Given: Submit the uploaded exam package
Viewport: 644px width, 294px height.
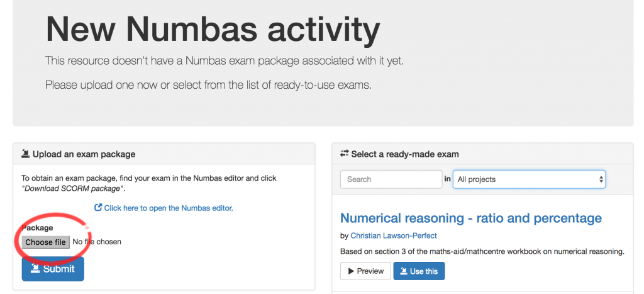Looking at the screenshot, I should (53, 269).
